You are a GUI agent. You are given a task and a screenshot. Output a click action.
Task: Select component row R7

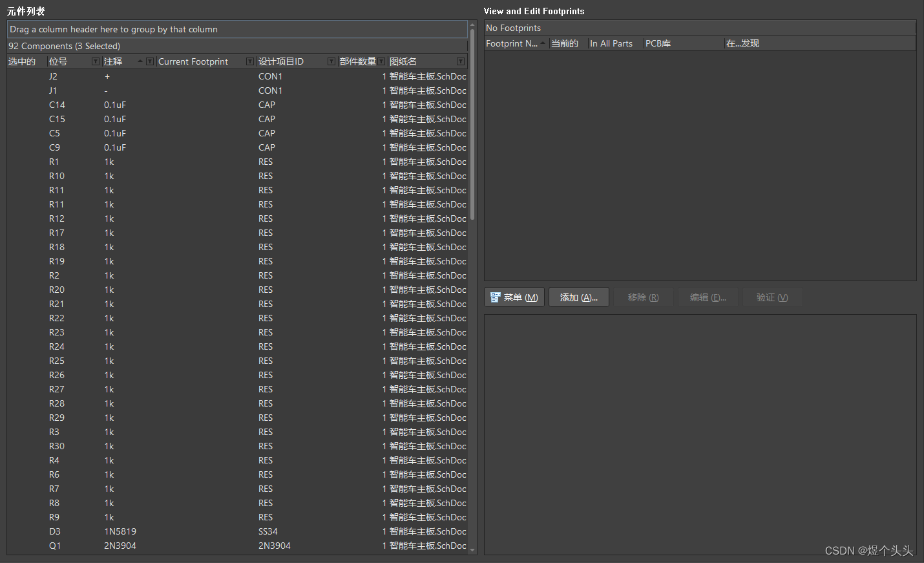[237, 489]
